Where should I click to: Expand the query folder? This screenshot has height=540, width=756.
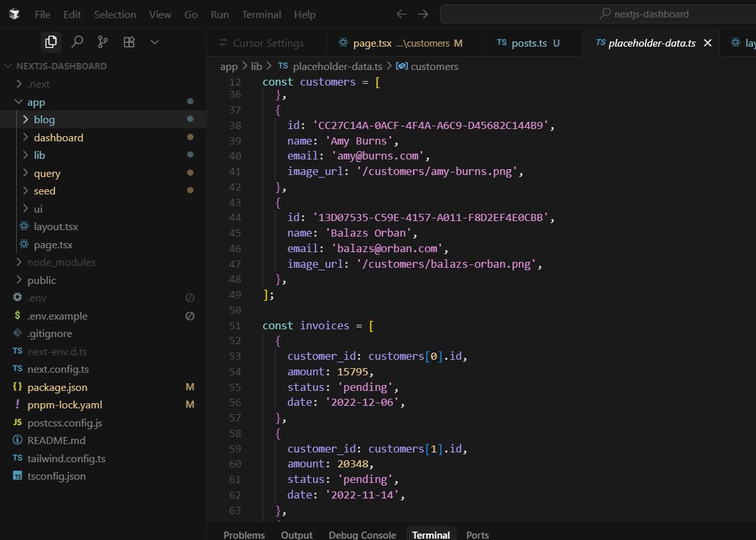tap(103, 173)
